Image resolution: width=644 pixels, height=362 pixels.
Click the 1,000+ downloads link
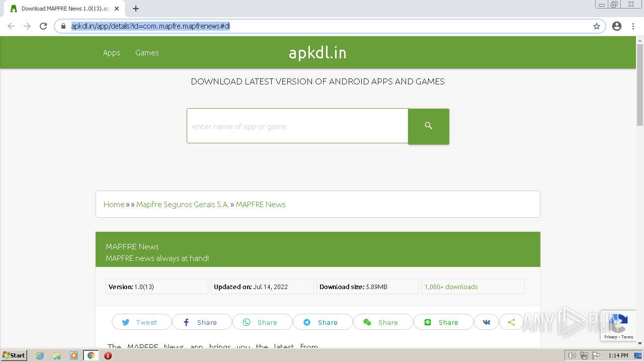451,287
